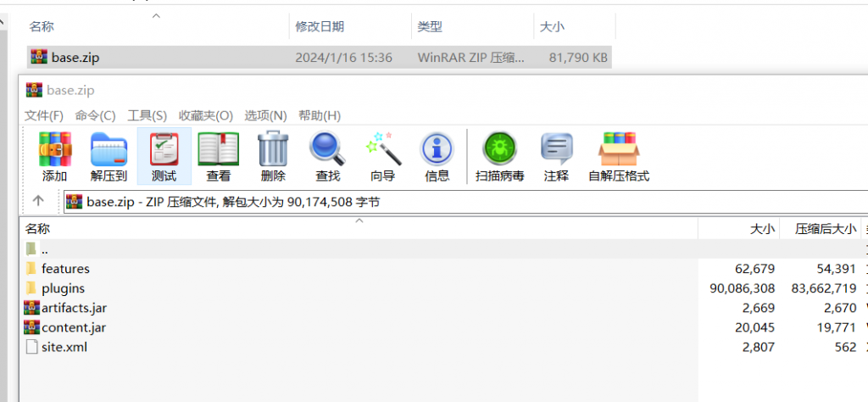This screenshot has height=402, width=868.
Task: Go up one level with arrow button
Action: [38, 201]
